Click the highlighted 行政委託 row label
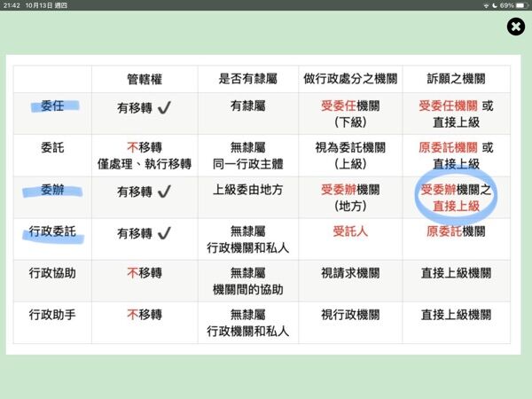 tap(52, 233)
